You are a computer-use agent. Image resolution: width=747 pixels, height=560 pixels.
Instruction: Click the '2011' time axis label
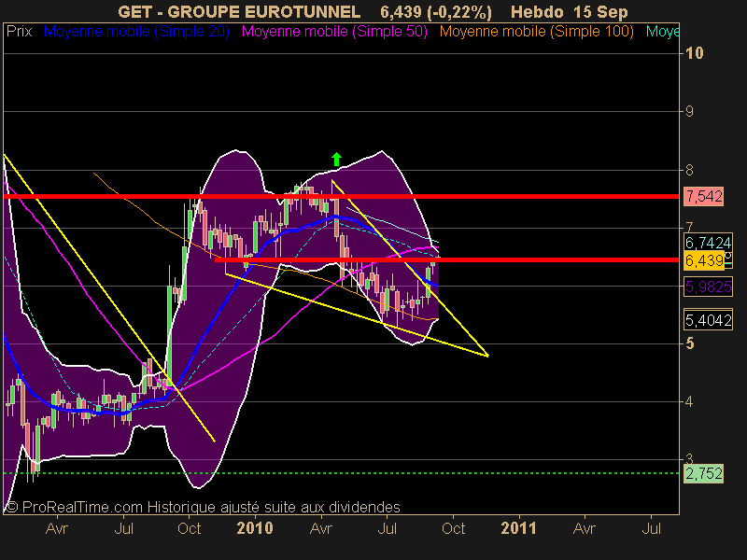[x=519, y=528]
